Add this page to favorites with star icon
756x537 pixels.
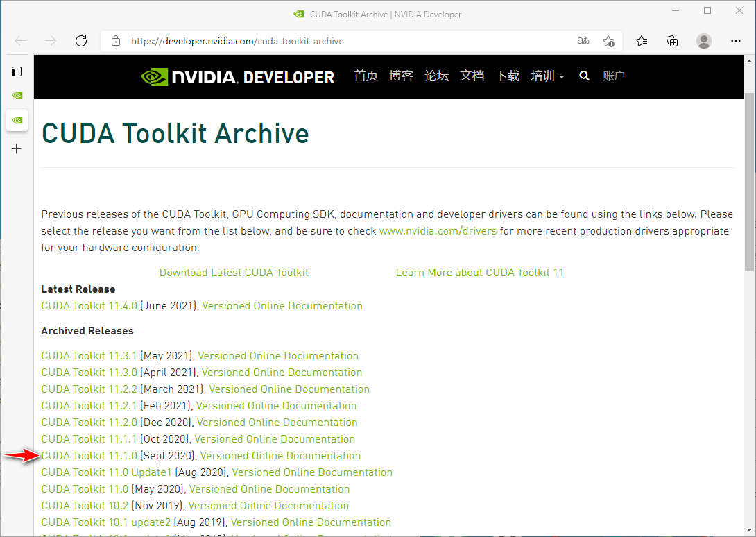pyautogui.click(x=608, y=41)
